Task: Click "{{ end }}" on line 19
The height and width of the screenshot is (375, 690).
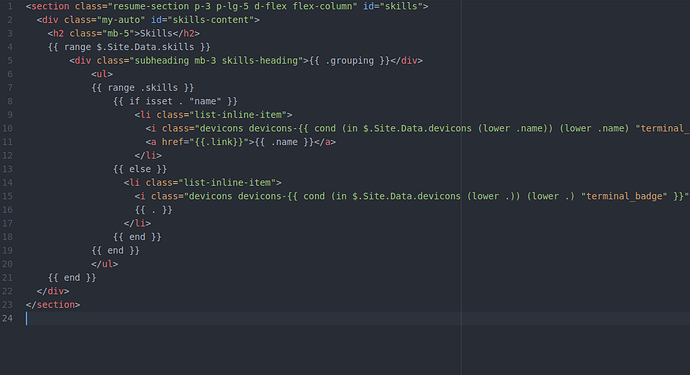Action: 116,250
